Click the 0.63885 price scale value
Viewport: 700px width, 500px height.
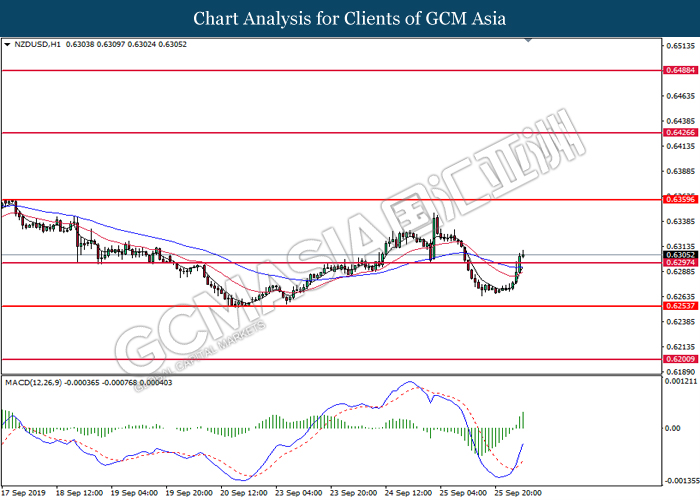680,171
